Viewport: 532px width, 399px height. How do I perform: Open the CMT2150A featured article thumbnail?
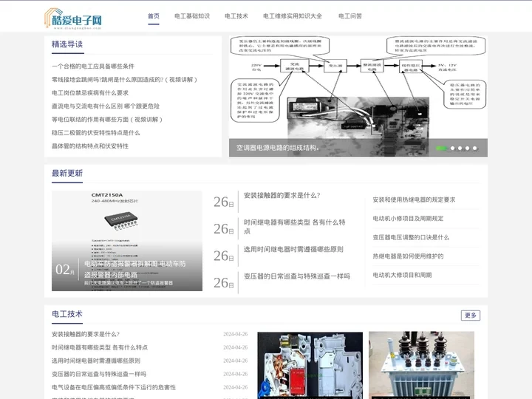tap(127, 241)
